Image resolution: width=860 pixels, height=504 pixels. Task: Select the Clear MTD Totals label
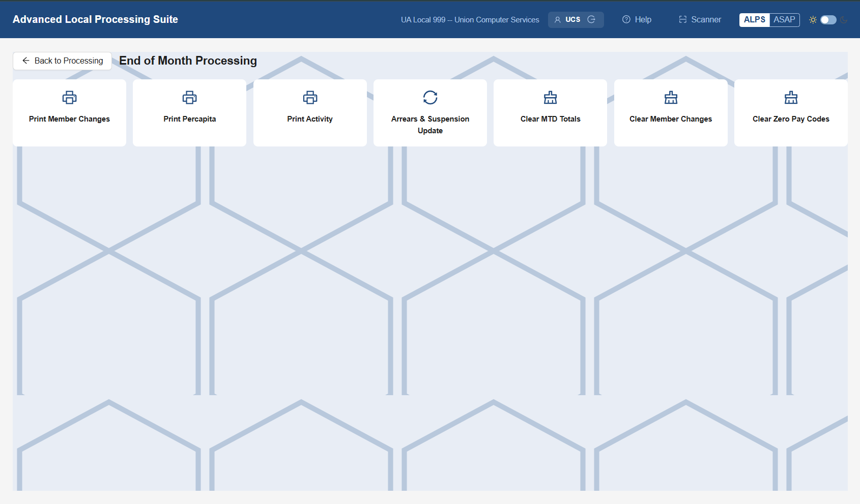click(x=550, y=119)
